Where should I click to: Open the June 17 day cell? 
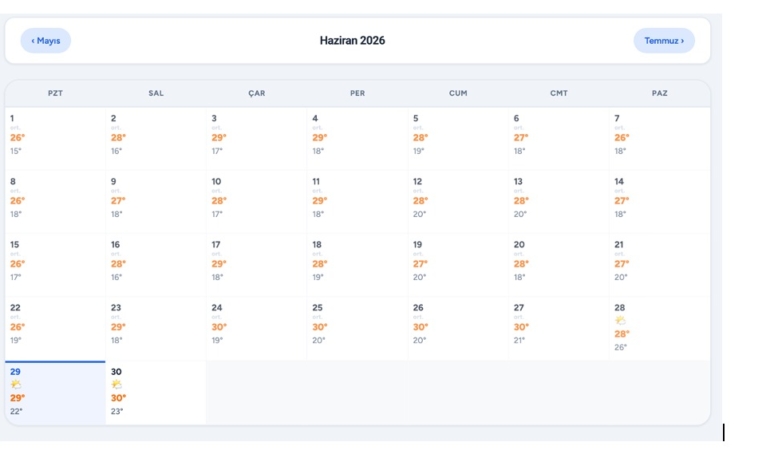coord(256,265)
